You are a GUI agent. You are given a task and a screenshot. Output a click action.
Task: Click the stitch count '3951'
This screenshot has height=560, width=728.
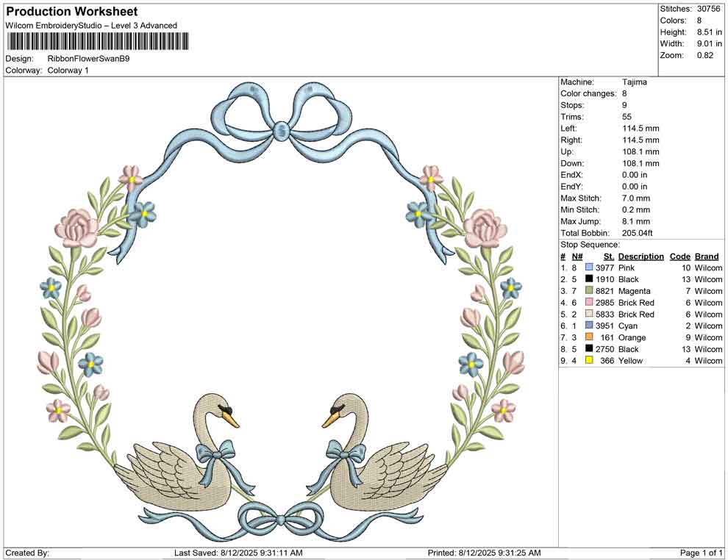[605, 326]
